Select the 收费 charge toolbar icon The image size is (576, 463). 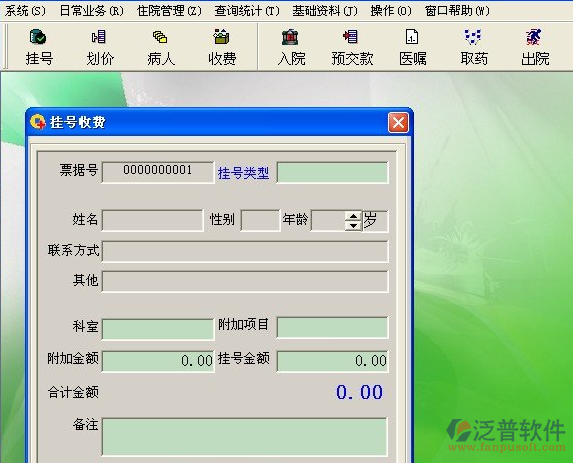pyautogui.click(x=222, y=47)
